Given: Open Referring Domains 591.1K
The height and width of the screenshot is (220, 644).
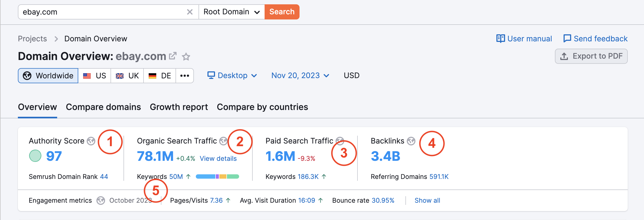Looking at the screenshot, I should point(439,177).
